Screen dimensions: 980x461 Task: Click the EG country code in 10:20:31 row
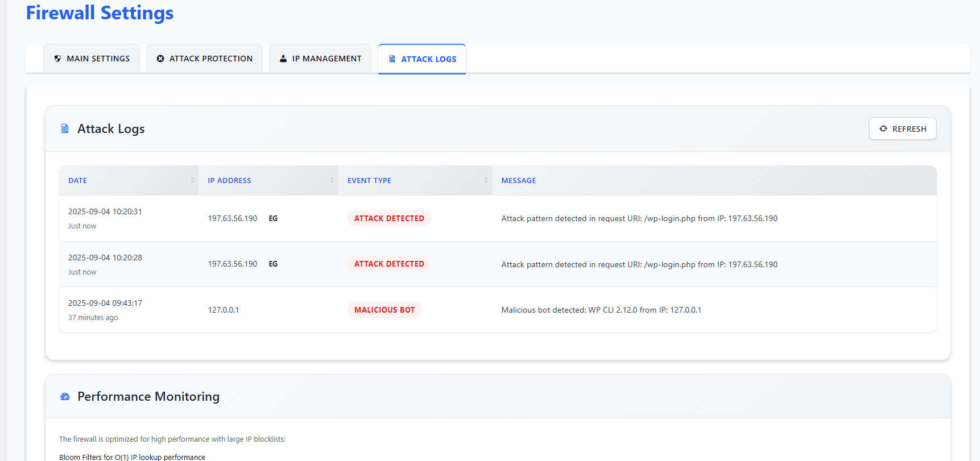point(273,218)
